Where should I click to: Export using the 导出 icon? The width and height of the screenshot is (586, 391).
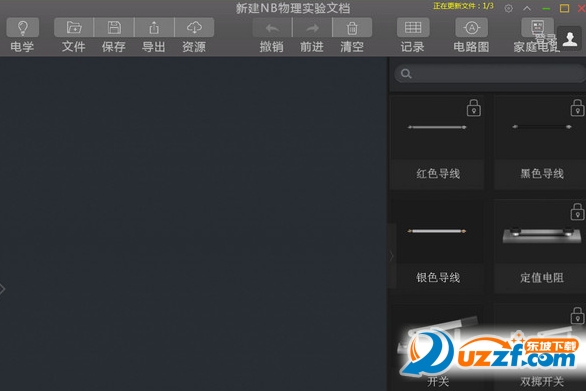[154, 28]
